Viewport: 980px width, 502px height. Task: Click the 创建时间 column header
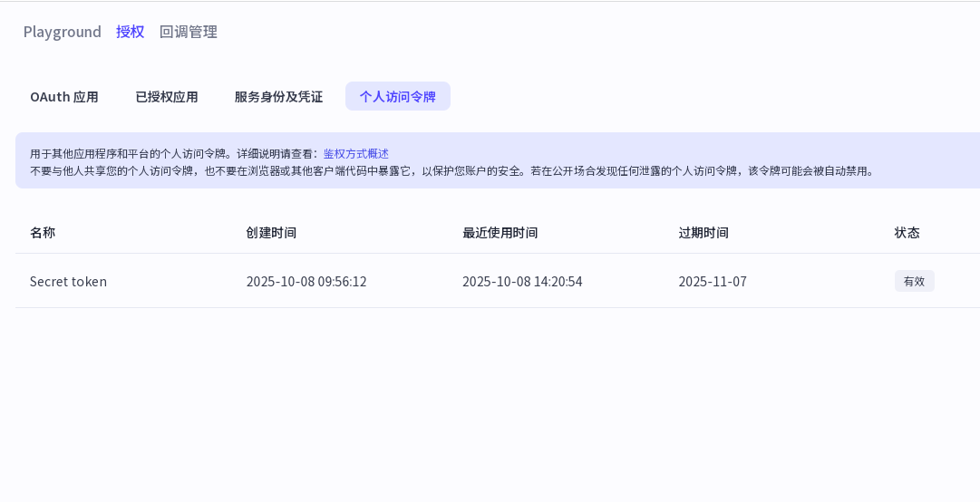point(271,233)
